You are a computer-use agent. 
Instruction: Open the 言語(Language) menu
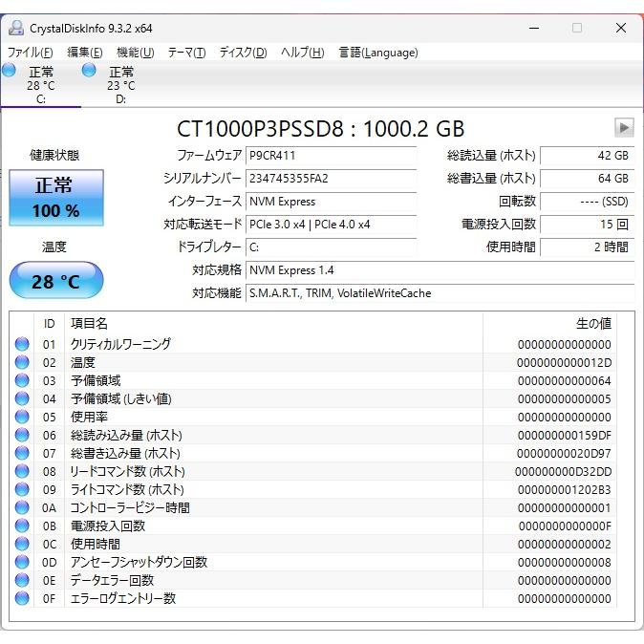click(x=378, y=53)
